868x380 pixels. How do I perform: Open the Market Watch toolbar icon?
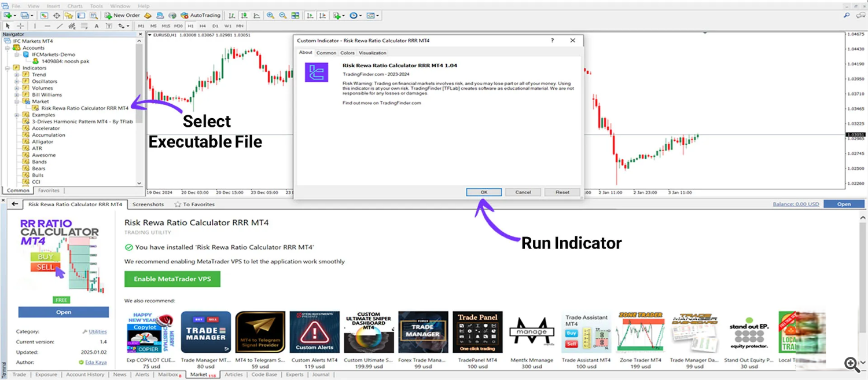[x=44, y=16]
